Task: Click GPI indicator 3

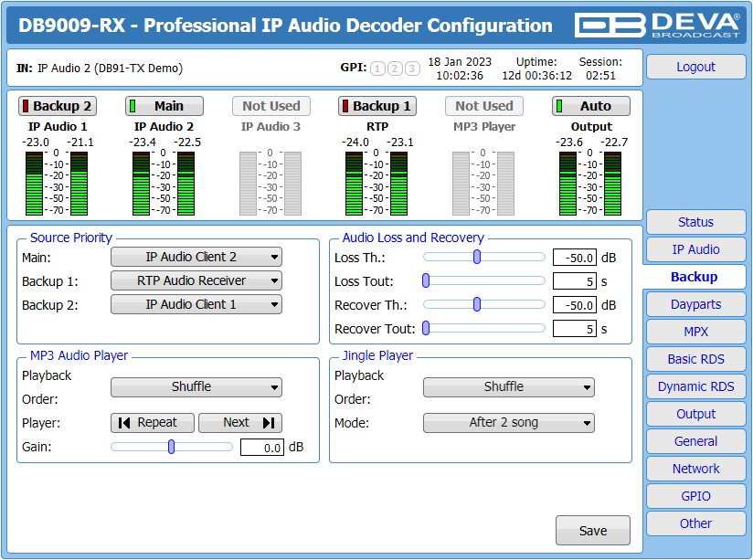Action: [x=412, y=69]
